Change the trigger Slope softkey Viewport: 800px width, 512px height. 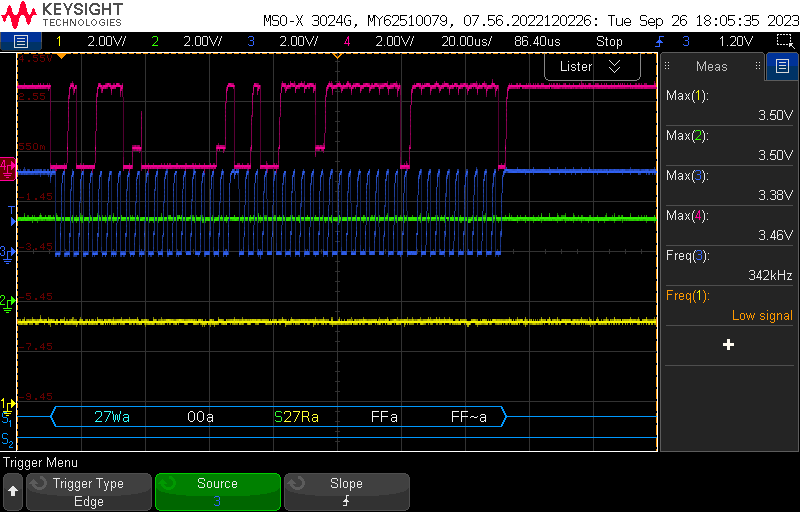coord(346,492)
